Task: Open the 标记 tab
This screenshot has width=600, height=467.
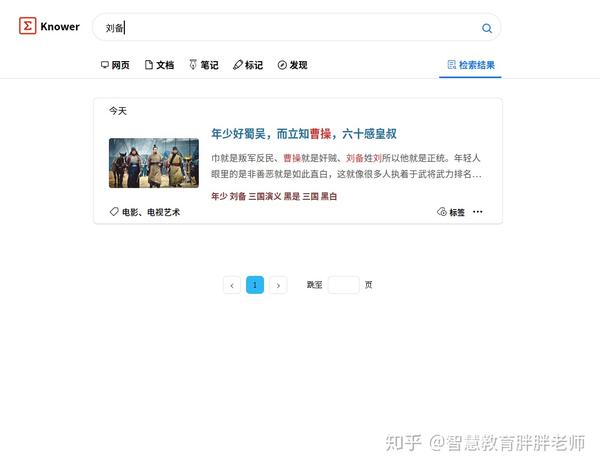Action: (x=248, y=65)
